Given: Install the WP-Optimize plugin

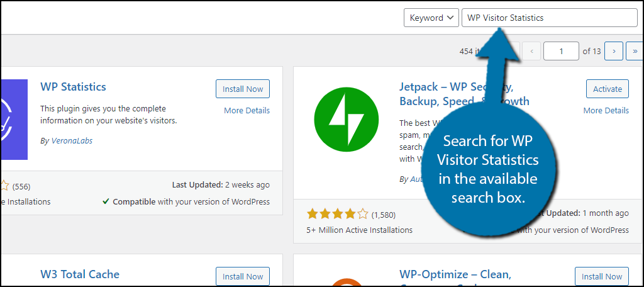Looking at the screenshot, I should pos(602,276).
